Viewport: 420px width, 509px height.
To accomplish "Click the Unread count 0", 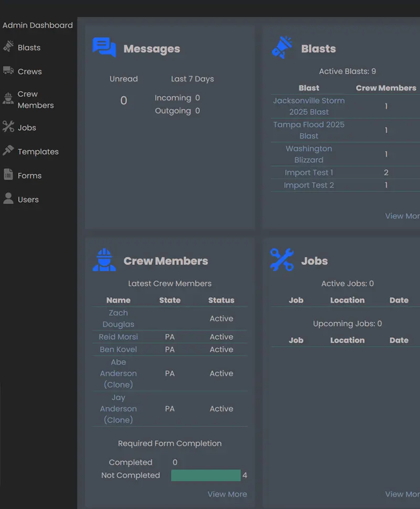I will point(123,101).
